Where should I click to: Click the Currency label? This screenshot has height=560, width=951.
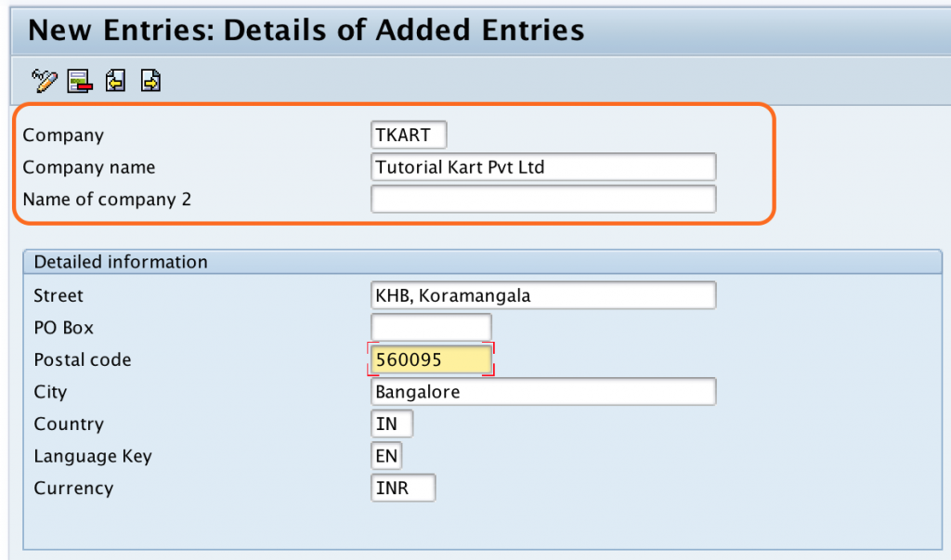73,487
